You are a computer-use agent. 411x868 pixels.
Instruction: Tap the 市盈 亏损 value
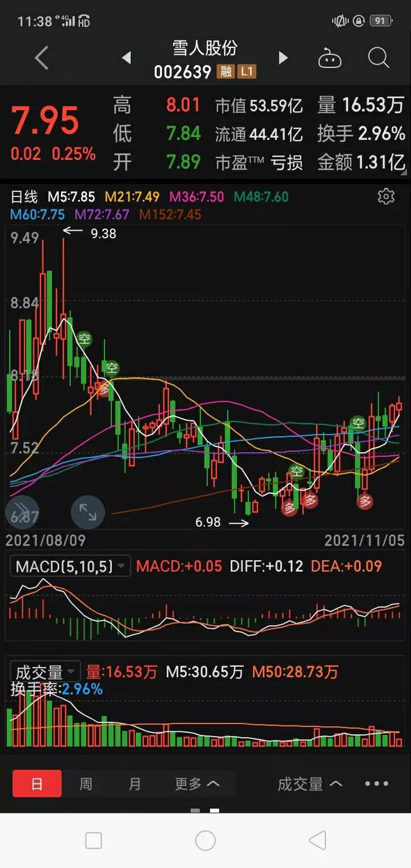tap(259, 163)
